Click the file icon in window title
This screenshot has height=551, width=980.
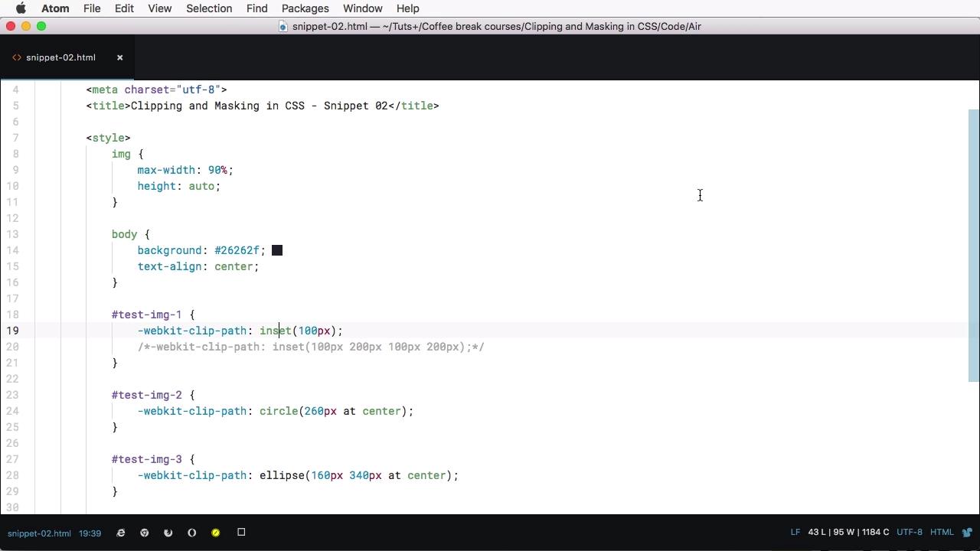[x=283, y=26]
